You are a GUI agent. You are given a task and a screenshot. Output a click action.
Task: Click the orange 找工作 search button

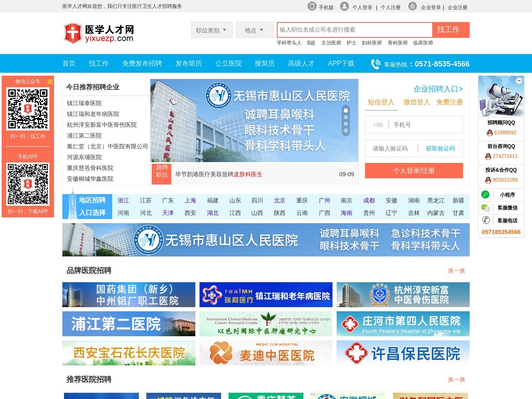451,30
